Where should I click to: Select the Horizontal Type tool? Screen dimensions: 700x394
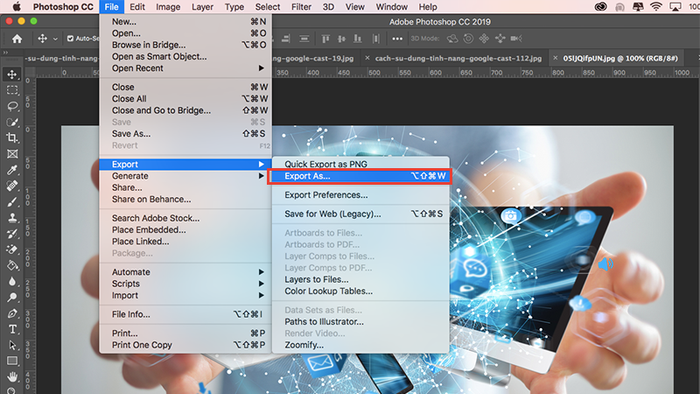click(x=12, y=329)
